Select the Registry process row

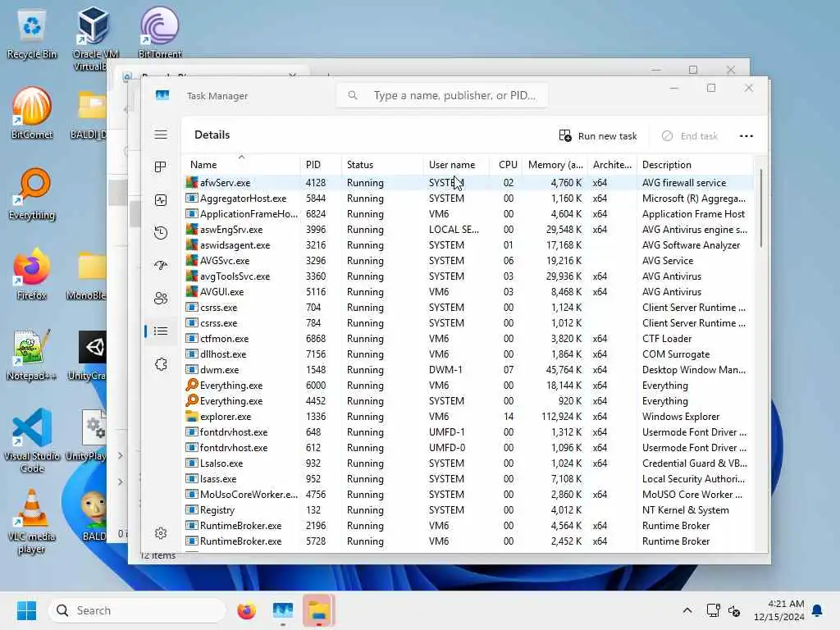coord(468,510)
